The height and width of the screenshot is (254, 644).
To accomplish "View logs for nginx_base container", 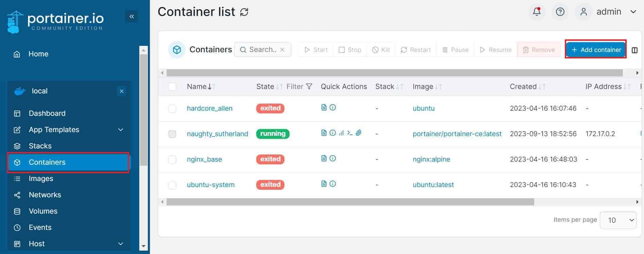I will pyautogui.click(x=324, y=158).
